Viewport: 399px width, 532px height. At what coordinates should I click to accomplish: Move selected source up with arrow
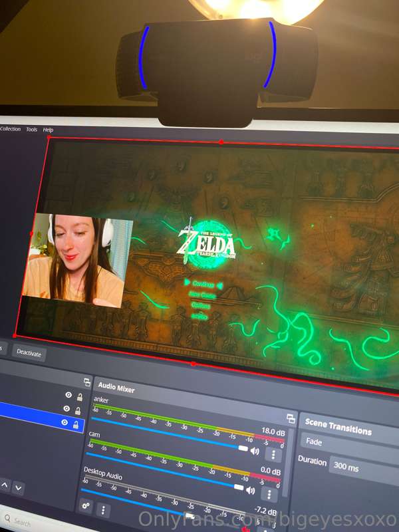pos(5,485)
